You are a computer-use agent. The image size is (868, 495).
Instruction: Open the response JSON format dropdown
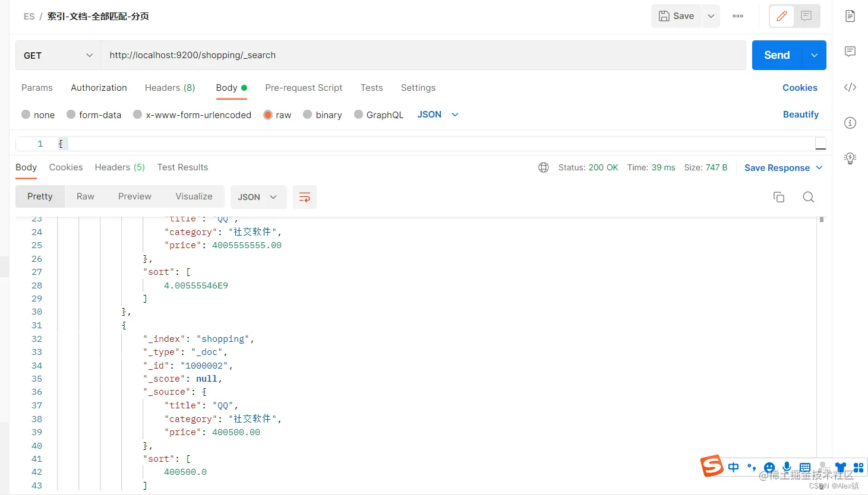(x=258, y=197)
